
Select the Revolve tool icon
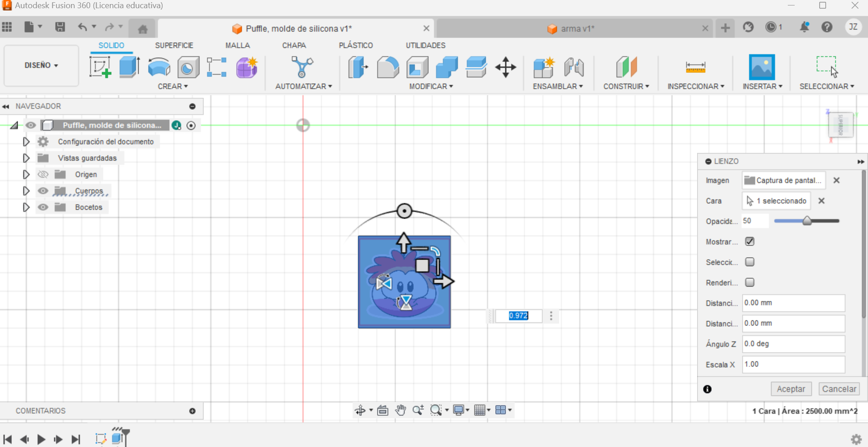(159, 67)
